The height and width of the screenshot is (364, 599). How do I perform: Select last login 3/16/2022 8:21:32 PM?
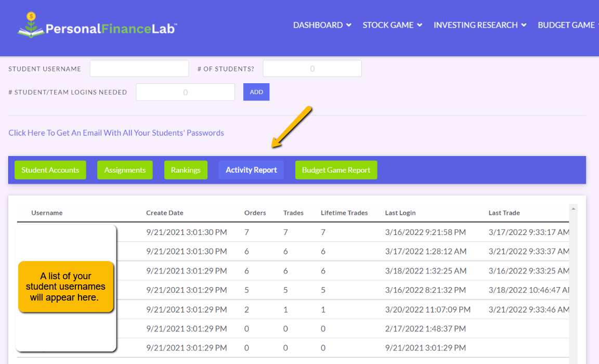[x=425, y=290]
